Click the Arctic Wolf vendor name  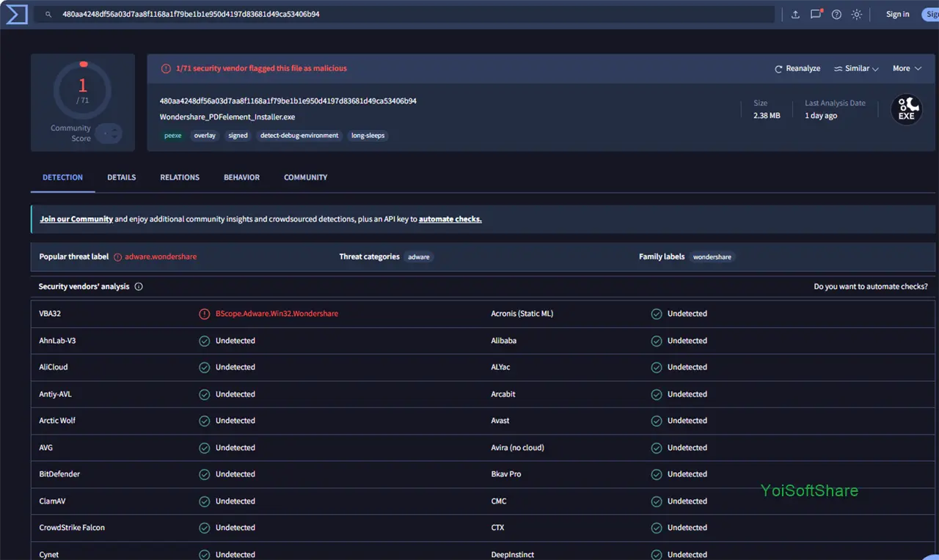pyautogui.click(x=57, y=421)
